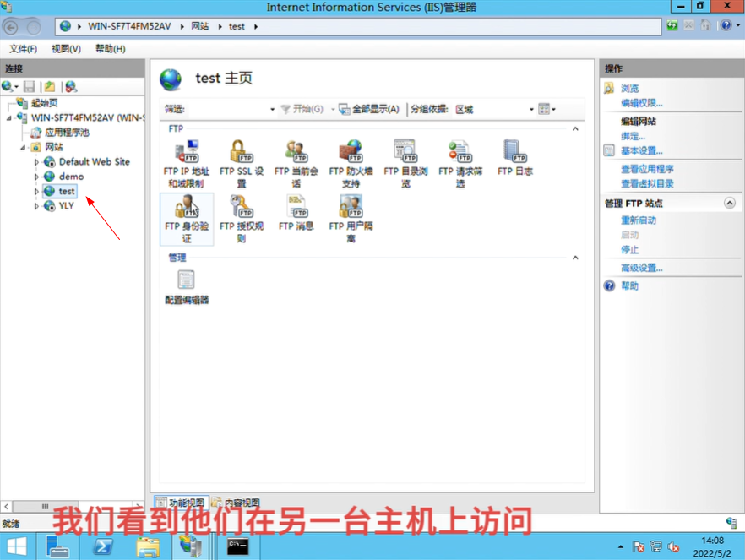Click 绑定... link
The height and width of the screenshot is (560, 745).
click(x=633, y=136)
